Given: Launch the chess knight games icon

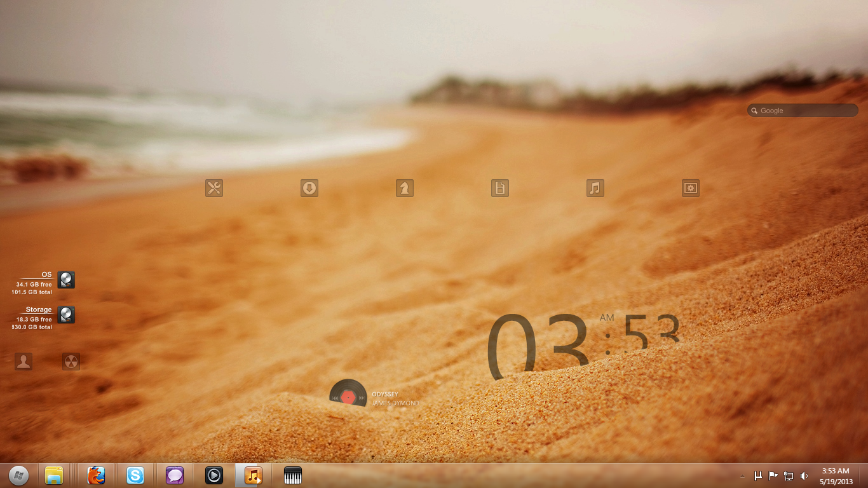Looking at the screenshot, I should coord(405,188).
